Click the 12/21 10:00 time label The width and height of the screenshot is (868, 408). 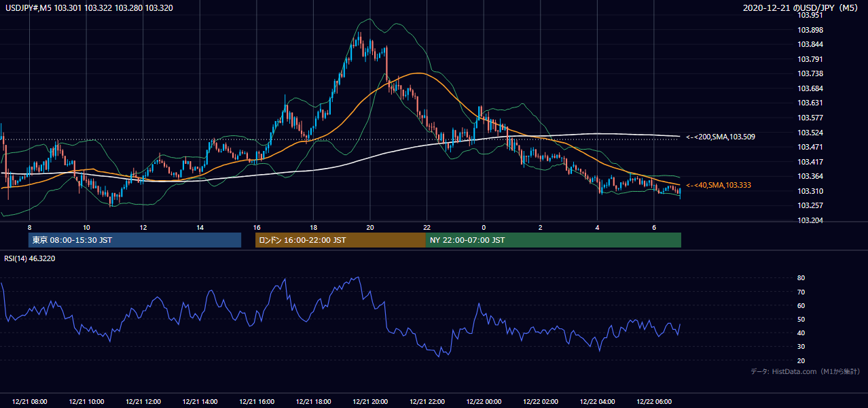tap(86, 402)
